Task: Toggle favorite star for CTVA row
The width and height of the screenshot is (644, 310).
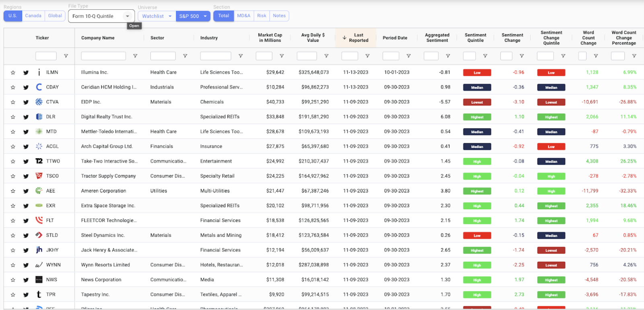Action: coord(13,102)
